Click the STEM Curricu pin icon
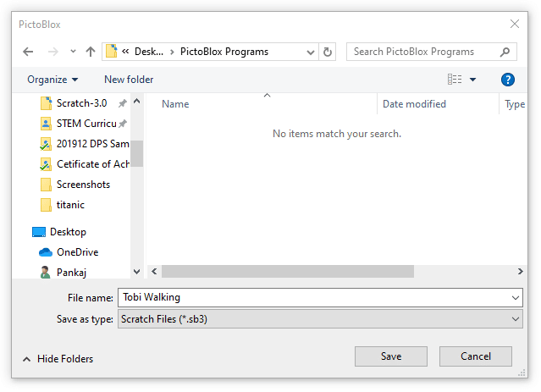Image resolution: width=541 pixels, height=392 pixels. [x=123, y=124]
